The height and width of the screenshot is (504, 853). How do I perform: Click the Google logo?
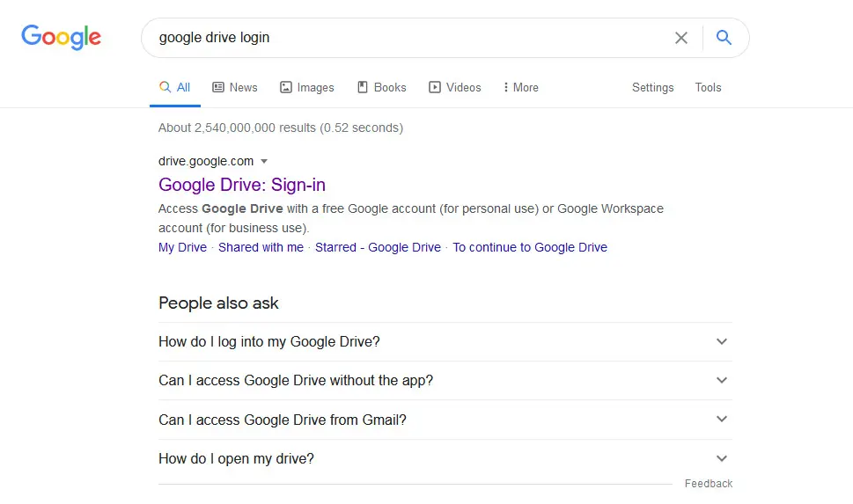click(x=61, y=37)
